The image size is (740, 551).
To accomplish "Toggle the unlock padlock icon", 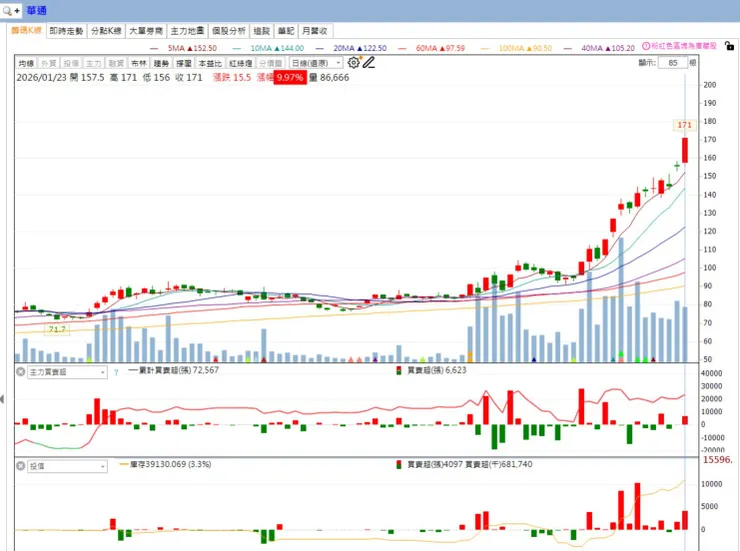I will 729,46.
